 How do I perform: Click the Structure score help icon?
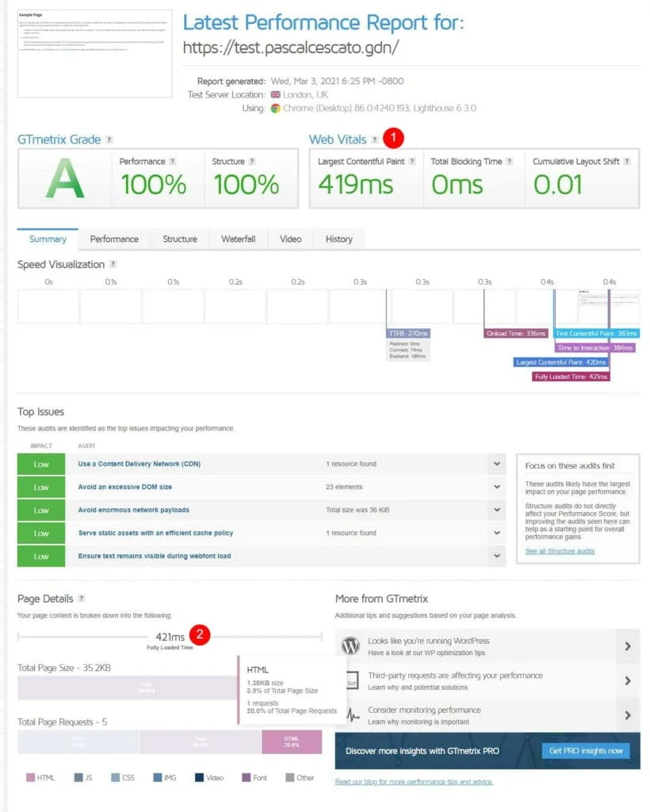(x=253, y=162)
